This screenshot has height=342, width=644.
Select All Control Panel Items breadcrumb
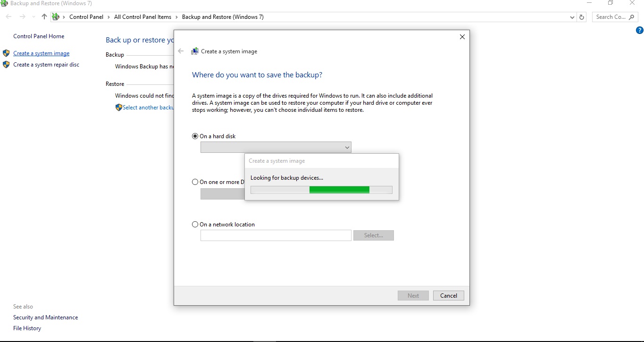pyautogui.click(x=142, y=17)
